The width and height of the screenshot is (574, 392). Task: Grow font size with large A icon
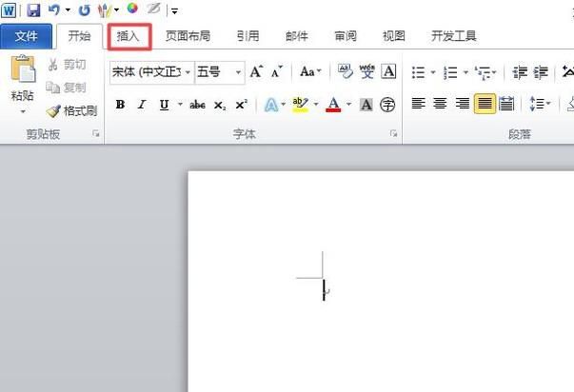(256, 71)
